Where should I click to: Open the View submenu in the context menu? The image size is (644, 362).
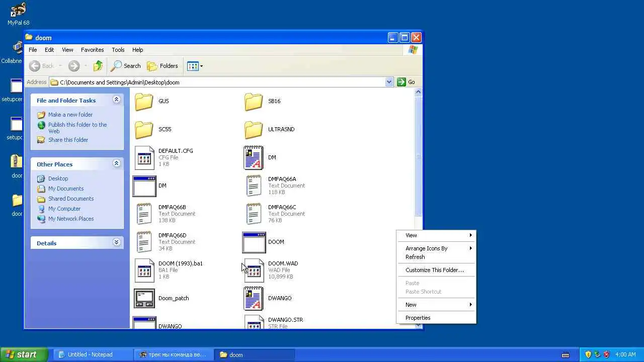436,235
